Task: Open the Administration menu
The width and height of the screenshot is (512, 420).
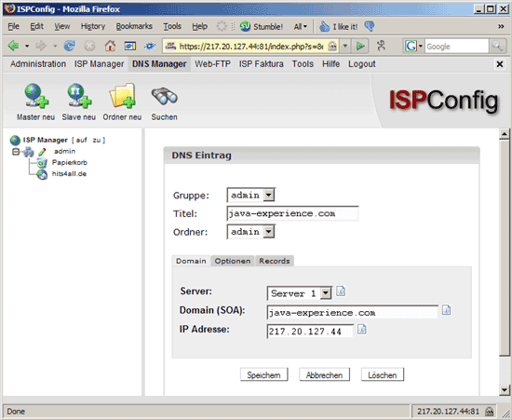Action: [38, 64]
